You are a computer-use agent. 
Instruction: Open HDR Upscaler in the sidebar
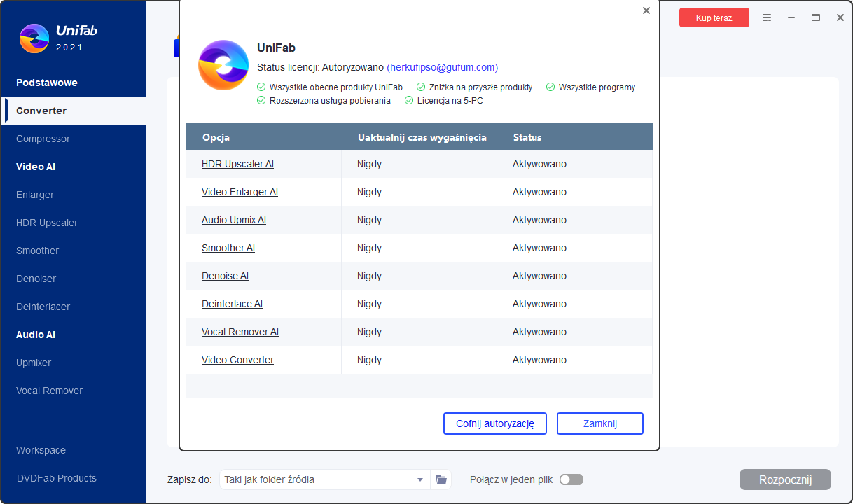click(x=73, y=223)
